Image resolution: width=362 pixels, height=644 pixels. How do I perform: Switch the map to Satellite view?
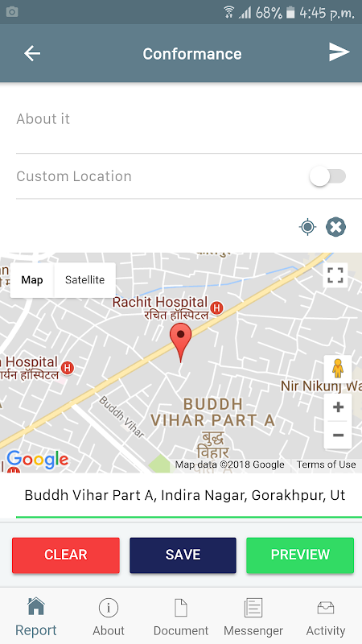[x=84, y=280]
